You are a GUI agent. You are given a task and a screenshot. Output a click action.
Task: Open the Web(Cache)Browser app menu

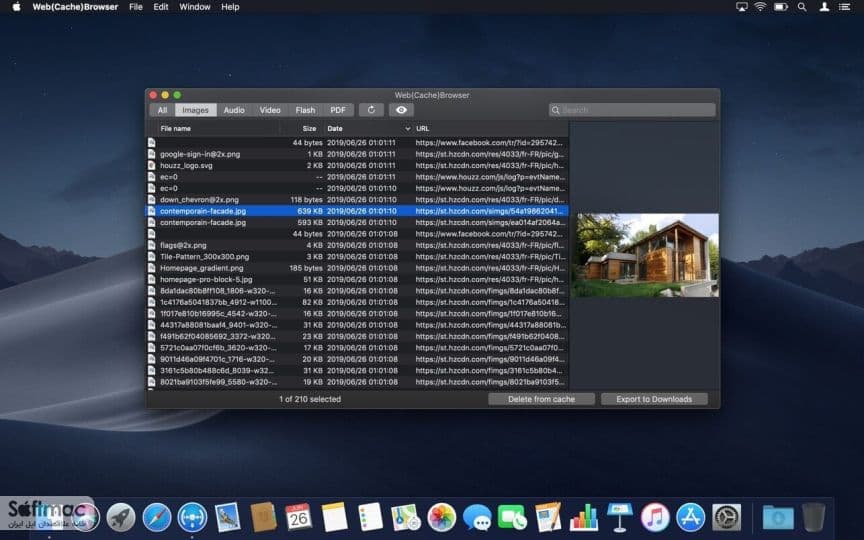pyautogui.click(x=75, y=7)
